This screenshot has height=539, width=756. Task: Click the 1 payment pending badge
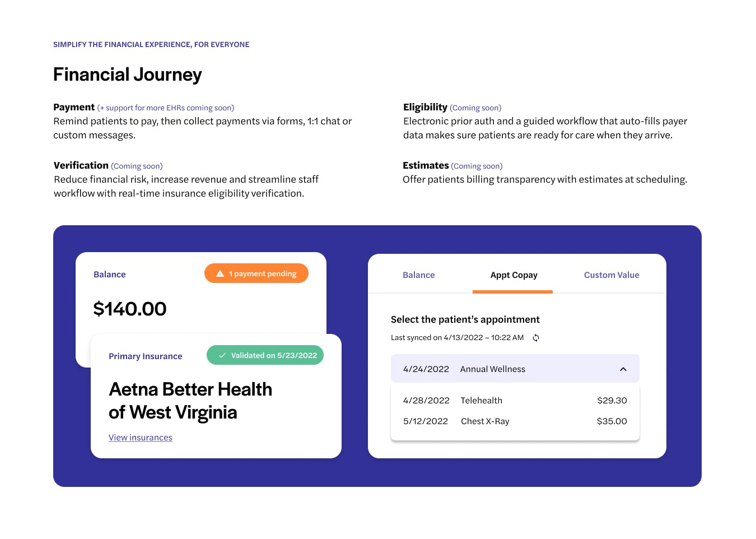click(256, 273)
